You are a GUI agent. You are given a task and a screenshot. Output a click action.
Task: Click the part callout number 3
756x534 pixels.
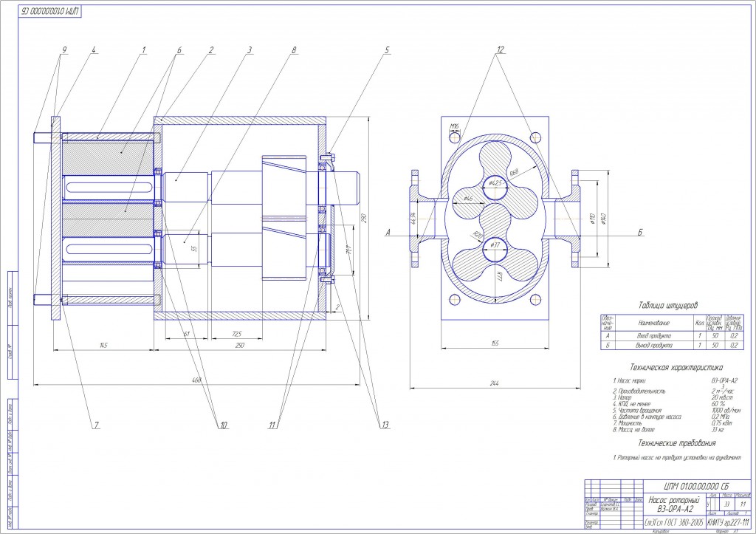(250, 49)
